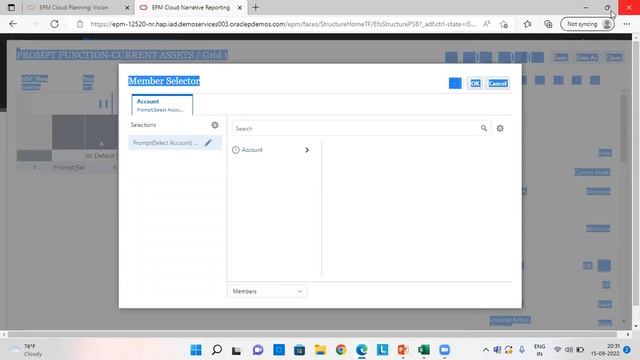This screenshot has width=640, height=360.
Task: Click the Selections panel label
Action: pyautogui.click(x=143, y=125)
